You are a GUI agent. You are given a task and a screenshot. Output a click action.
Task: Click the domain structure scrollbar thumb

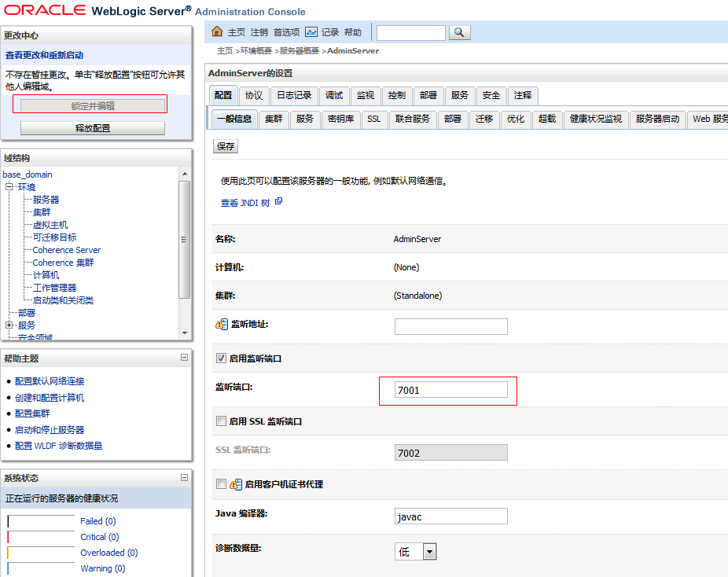[184, 240]
